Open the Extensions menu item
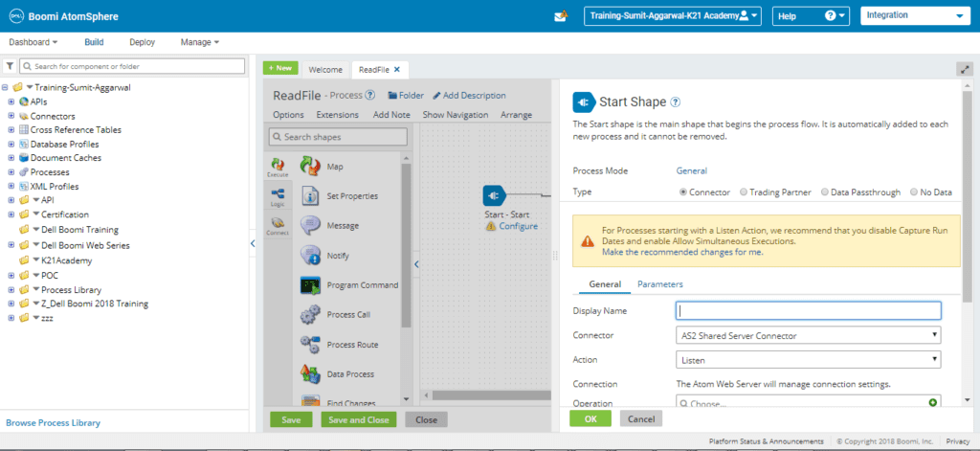The image size is (980, 451). [x=338, y=115]
